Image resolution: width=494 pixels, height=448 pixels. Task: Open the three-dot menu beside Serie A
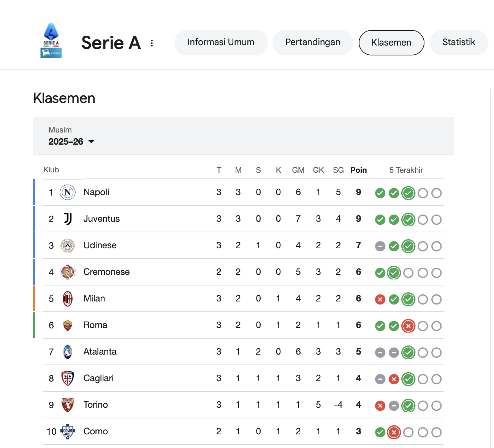coord(152,43)
